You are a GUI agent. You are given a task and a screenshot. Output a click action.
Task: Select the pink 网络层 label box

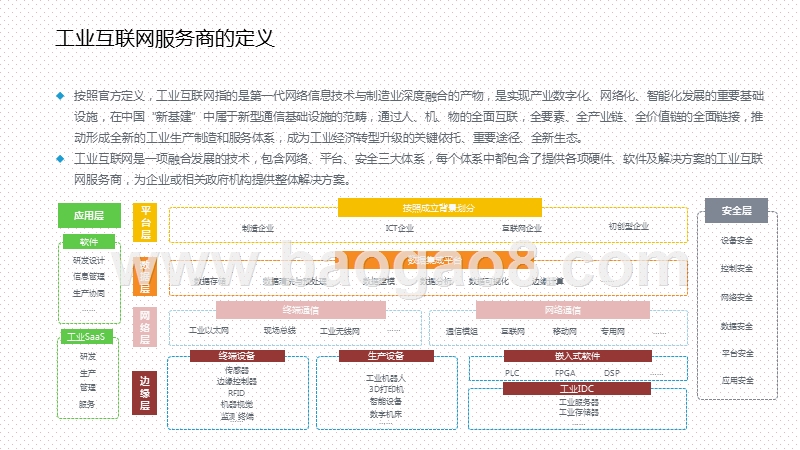tap(145, 327)
